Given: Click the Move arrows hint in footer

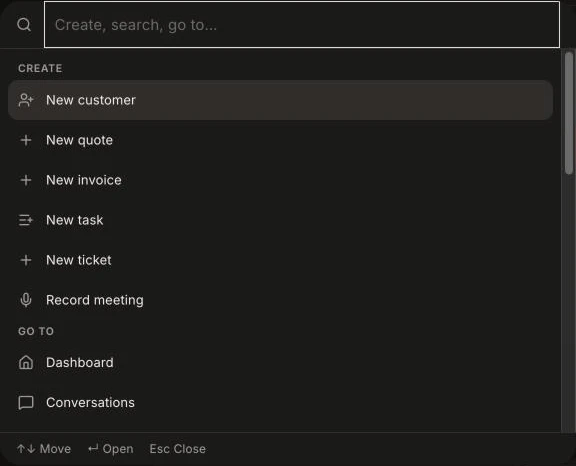Looking at the screenshot, I should point(44,449).
